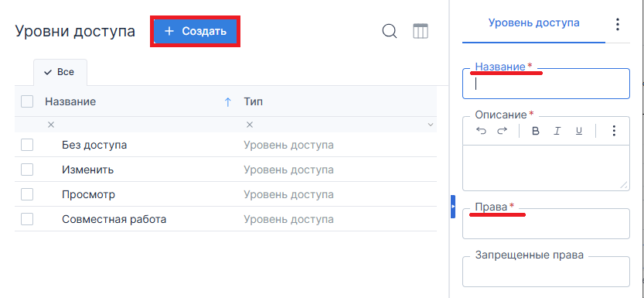Switch to the Уровень доступа tab

(x=533, y=22)
